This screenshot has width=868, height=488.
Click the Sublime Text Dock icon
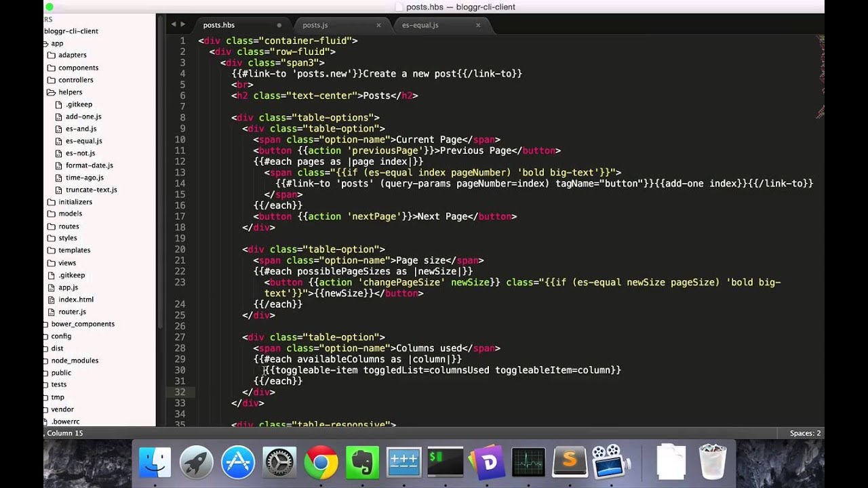tap(570, 462)
